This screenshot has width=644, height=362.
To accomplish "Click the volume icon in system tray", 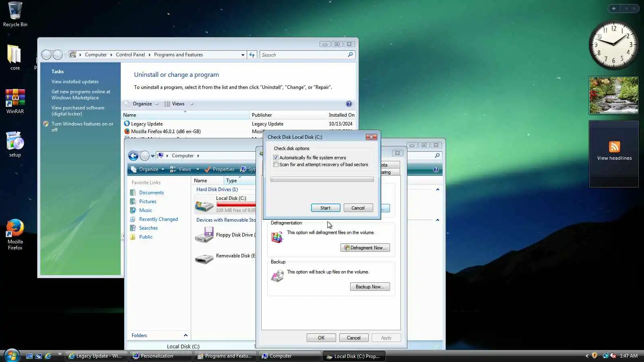I will point(613,356).
